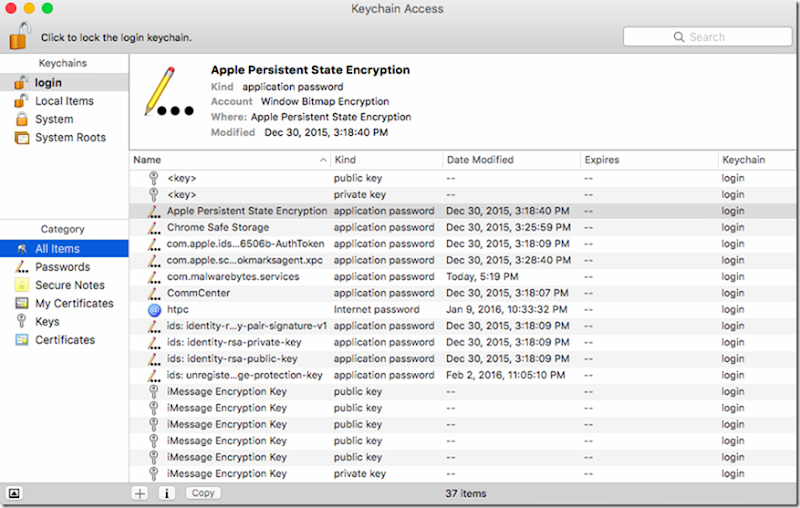Click the 'Feb 2, 2016, 11:05:10 PM' date
Viewport: 800px width, 508px height.
tap(505, 375)
